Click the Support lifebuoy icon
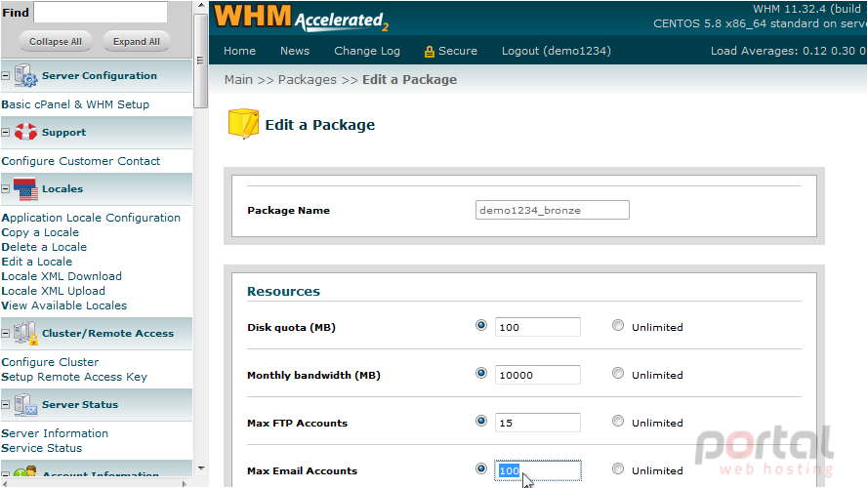Viewport: 868px width, 488px height. pos(25,132)
